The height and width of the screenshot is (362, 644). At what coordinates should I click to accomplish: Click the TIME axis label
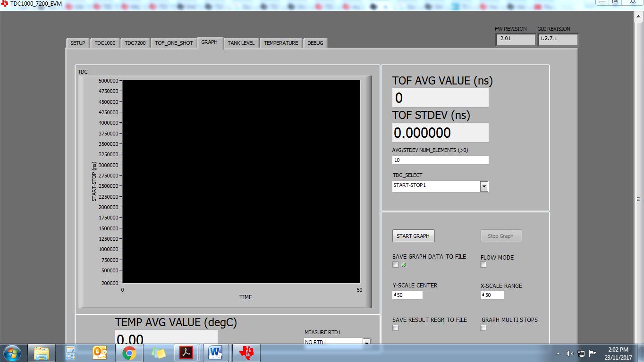click(x=246, y=297)
